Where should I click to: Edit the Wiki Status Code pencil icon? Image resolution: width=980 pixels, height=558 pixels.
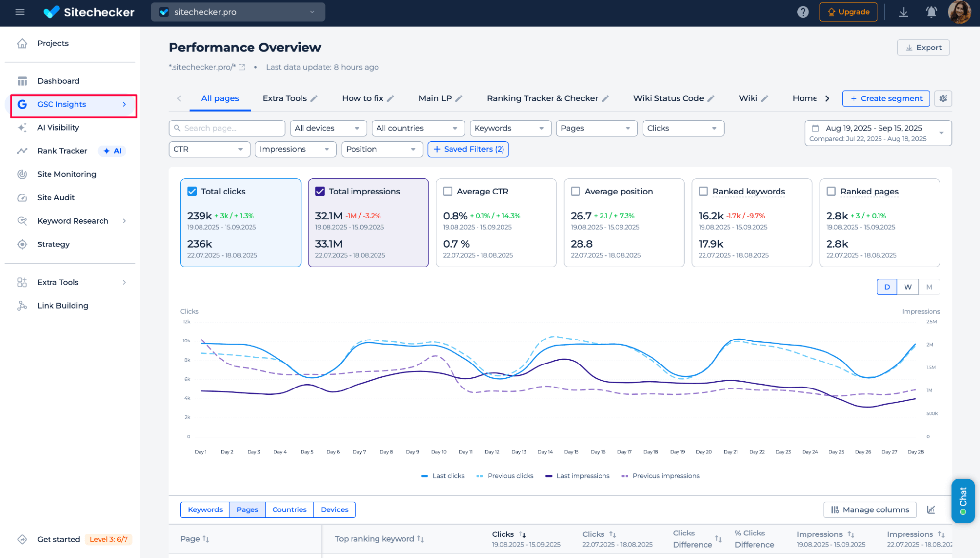(711, 98)
